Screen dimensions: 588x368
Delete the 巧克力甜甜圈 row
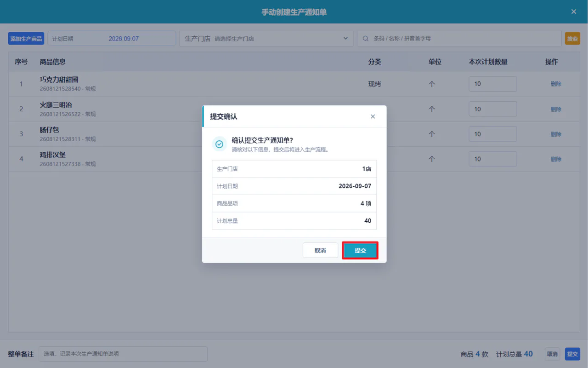pos(556,84)
